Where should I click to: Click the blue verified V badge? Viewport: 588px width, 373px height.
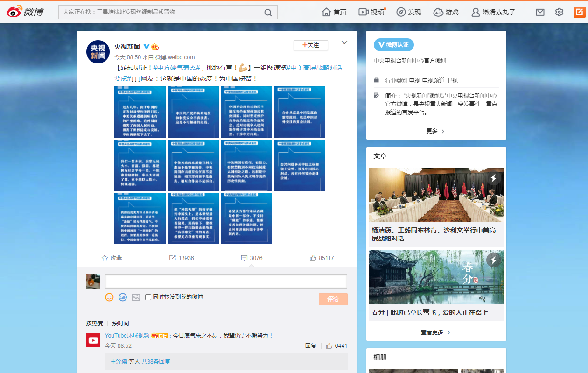[x=146, y=47]
